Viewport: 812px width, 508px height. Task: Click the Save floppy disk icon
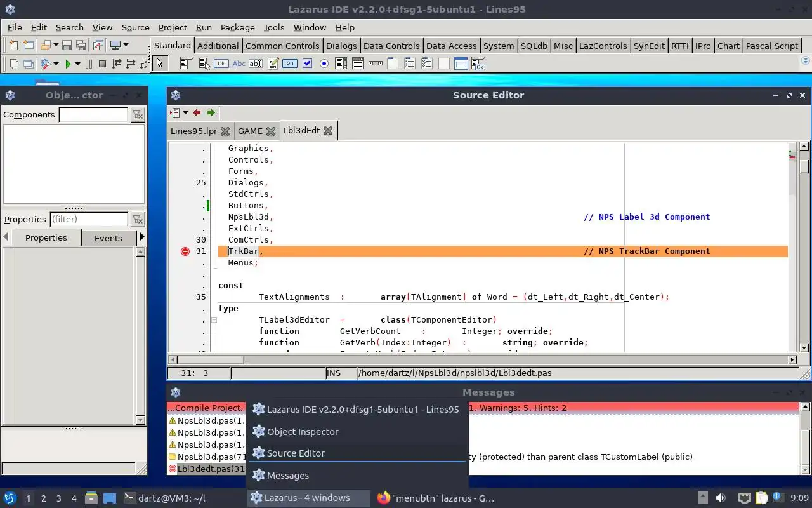click(x=67, y=45)
